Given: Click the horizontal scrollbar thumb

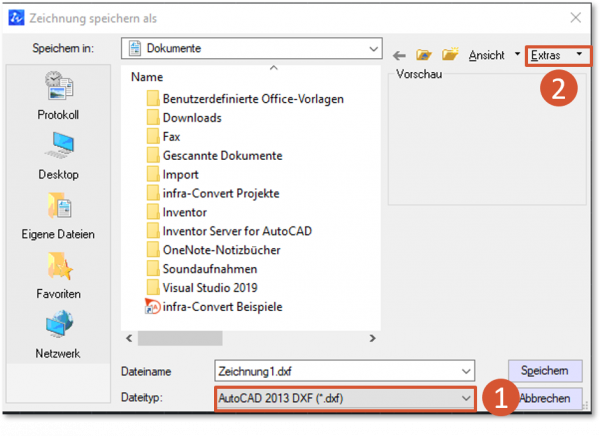Looking at the screenshot, I should 180,338.
